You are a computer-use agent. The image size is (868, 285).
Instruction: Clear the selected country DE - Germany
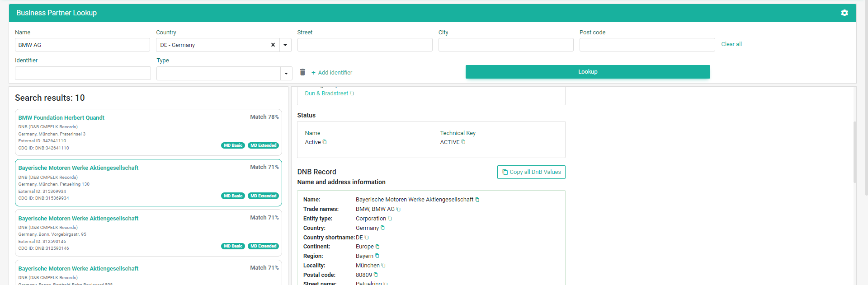(x=273, y=45)
